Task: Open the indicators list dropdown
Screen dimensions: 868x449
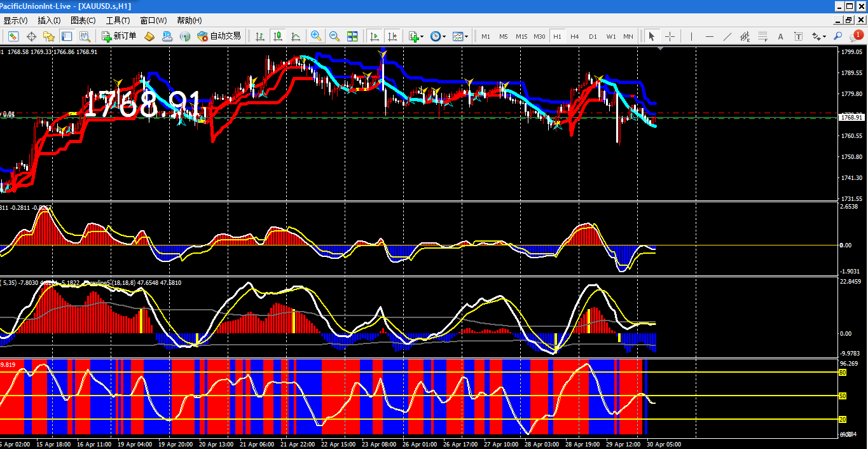Action: (417, 36)
